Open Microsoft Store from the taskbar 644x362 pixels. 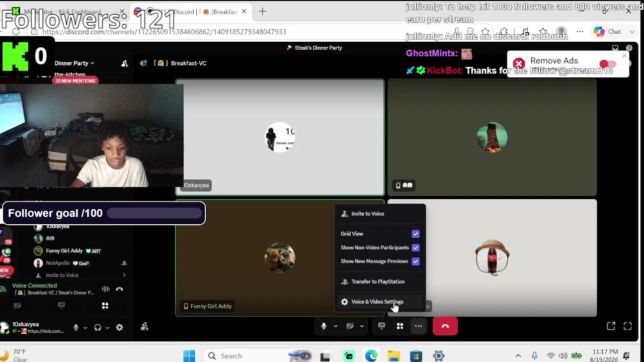(x=416, y=356)
